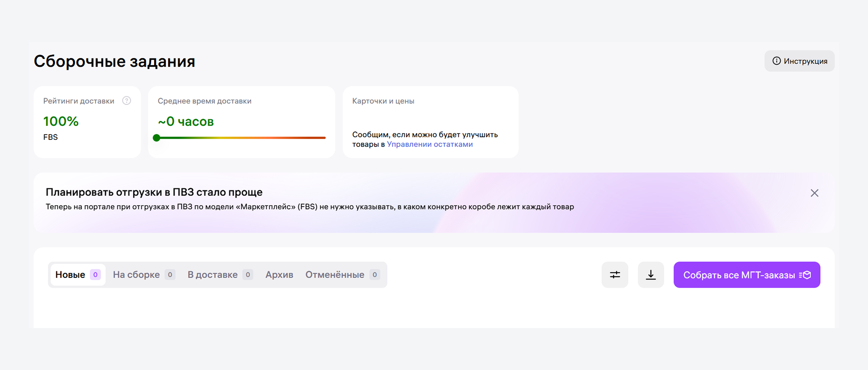Screen dimensions: 868x370
Task: Open help tooltip for delivery ratings
Action: (x=126, y=101)
